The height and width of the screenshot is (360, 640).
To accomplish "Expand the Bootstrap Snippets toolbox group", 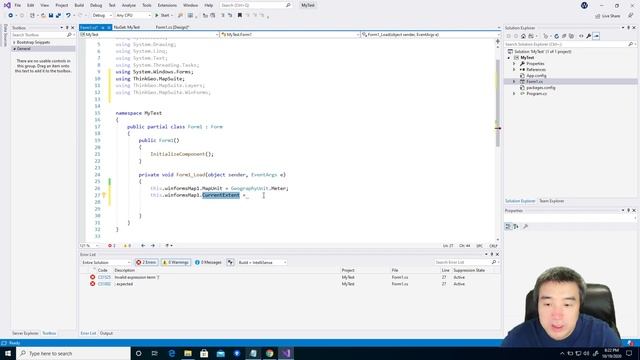I will 14,42.
